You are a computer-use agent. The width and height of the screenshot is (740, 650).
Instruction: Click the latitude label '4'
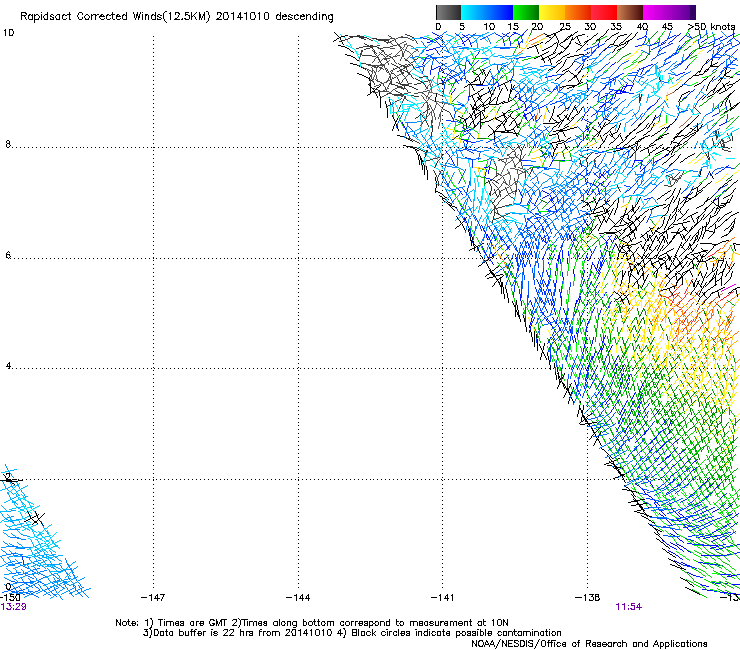click(8, 366)
